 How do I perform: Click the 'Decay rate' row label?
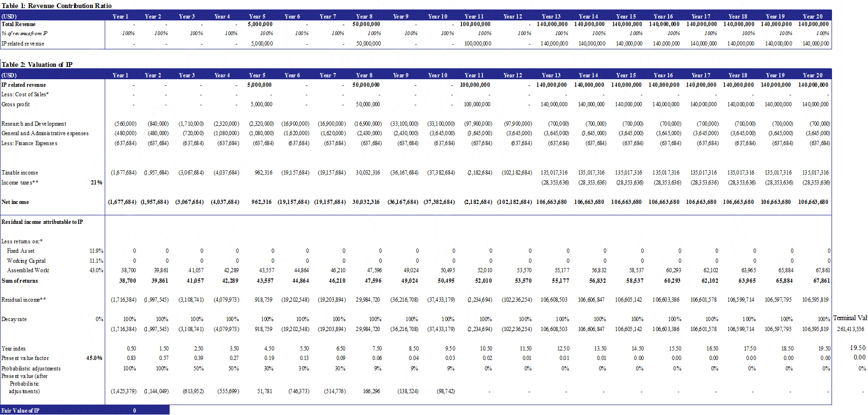(x=14, y=319)
